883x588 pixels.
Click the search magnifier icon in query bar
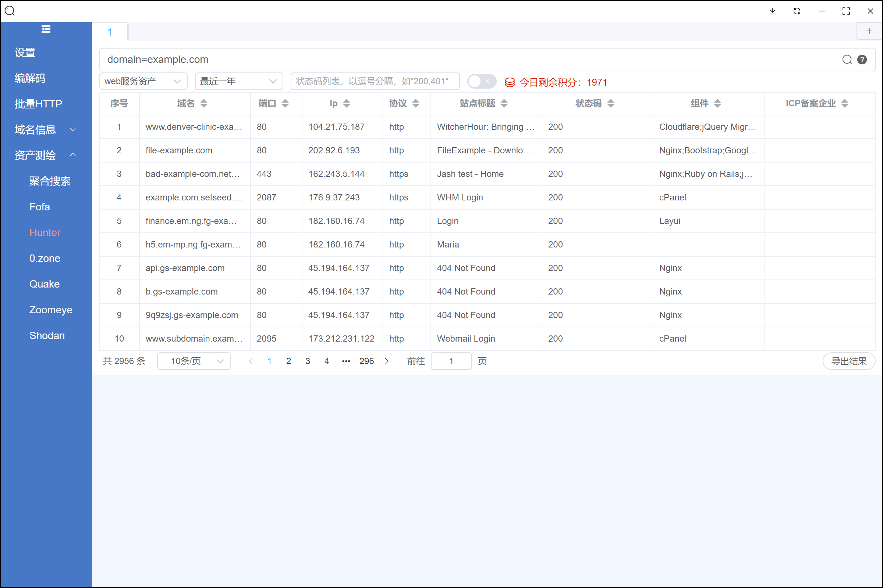847,60
